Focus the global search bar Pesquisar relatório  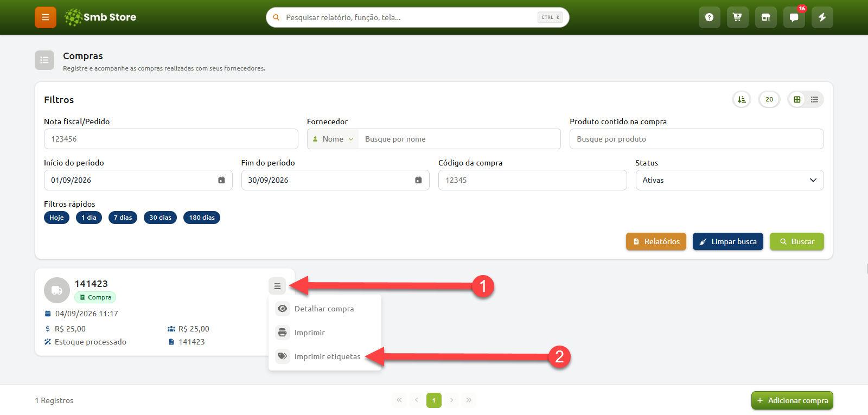pyautogui.click(x=418, y=17)
